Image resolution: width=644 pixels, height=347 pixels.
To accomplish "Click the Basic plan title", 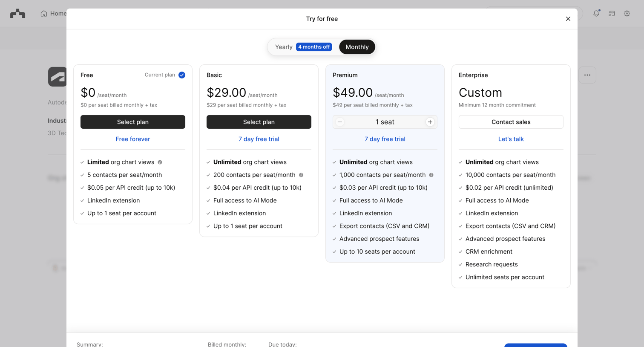I will click(x=214, y=75).
